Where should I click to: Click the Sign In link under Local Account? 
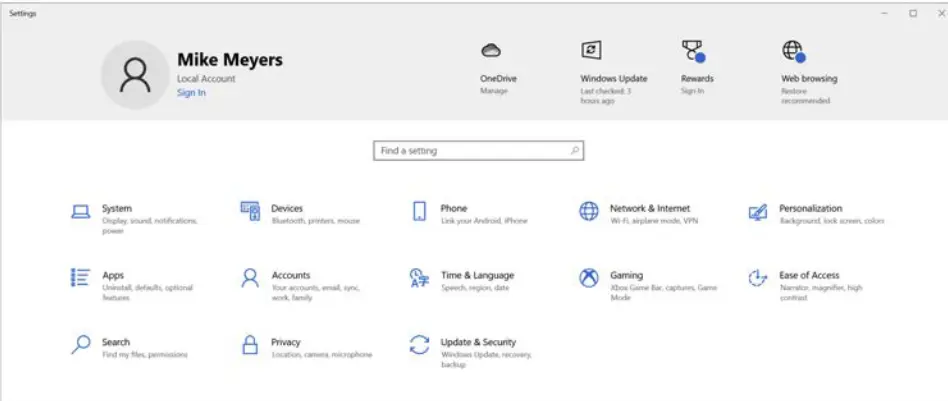point(191,93)
